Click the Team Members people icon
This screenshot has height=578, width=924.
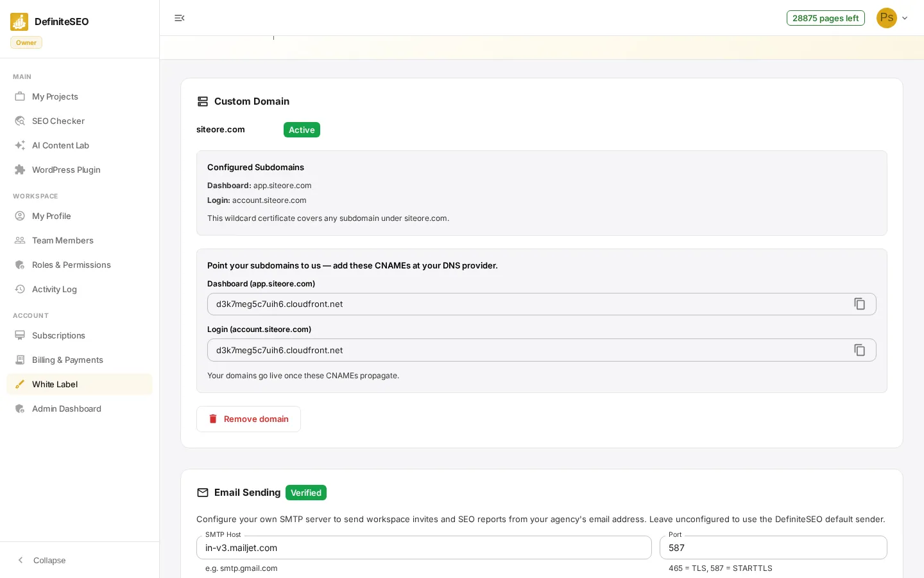(x=20, y=240)
